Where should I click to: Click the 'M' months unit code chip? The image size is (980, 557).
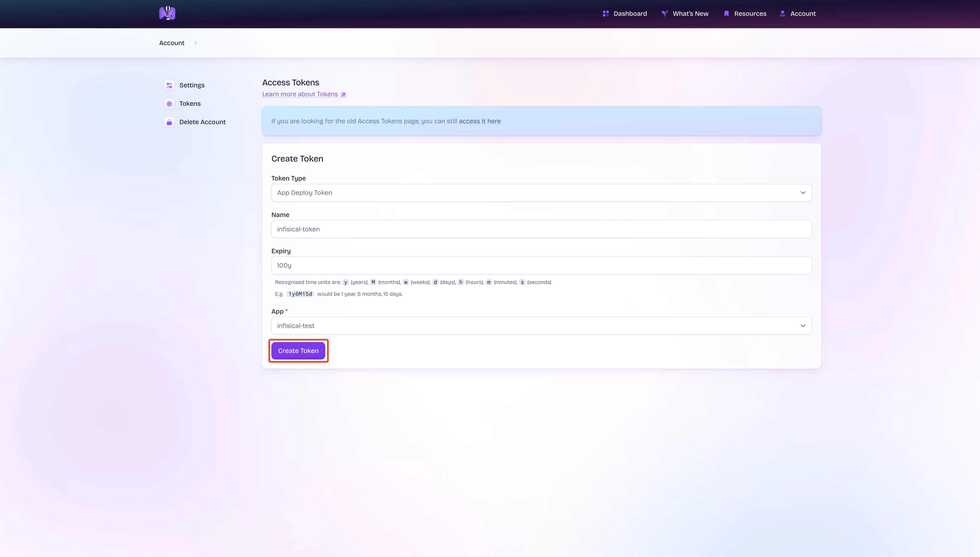tap(373, 282)
